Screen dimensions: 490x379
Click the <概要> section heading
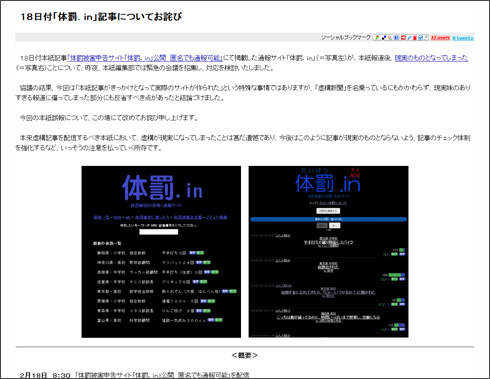tap(245, 355)
